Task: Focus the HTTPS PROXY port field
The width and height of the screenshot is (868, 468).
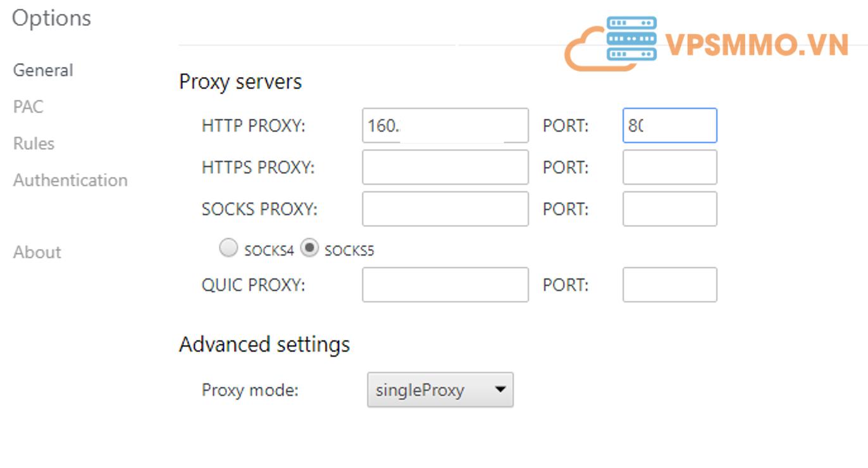Action: [x=669, y=167]
